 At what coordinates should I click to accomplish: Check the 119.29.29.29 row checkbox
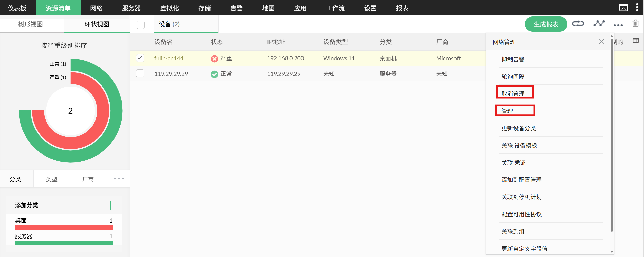tap(140, 73)
